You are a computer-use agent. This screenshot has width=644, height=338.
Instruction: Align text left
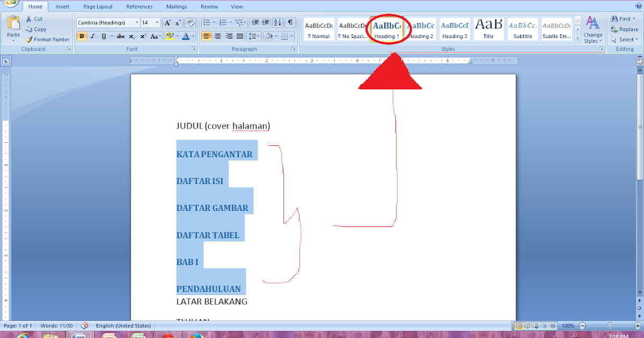[207, 36]
